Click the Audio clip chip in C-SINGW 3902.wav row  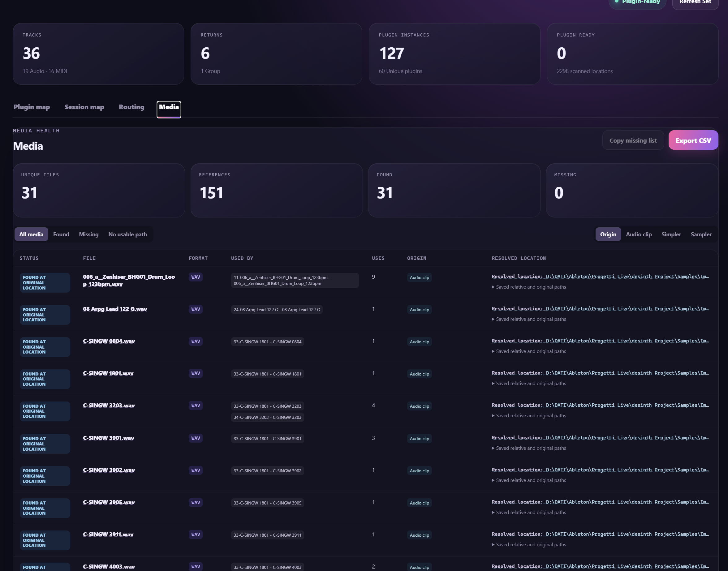(x=419, y=471)
